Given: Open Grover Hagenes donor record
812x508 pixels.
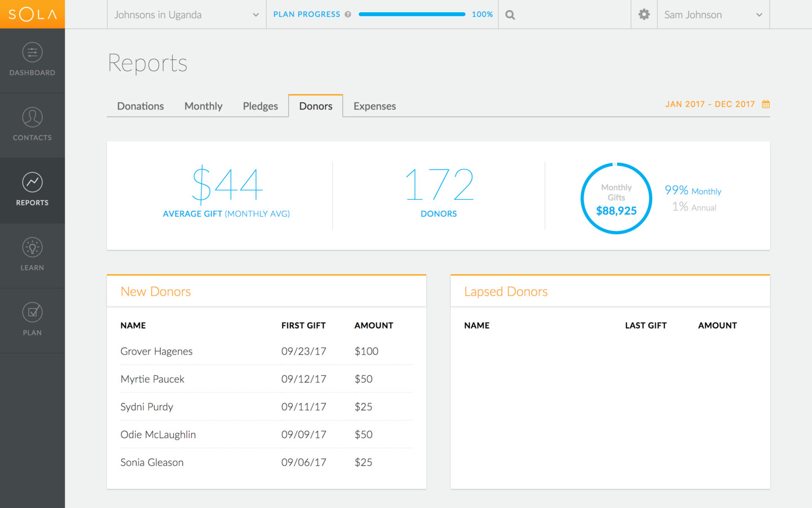Looking at the screenshot, I should pyautogui.click(x=156, y=351).
